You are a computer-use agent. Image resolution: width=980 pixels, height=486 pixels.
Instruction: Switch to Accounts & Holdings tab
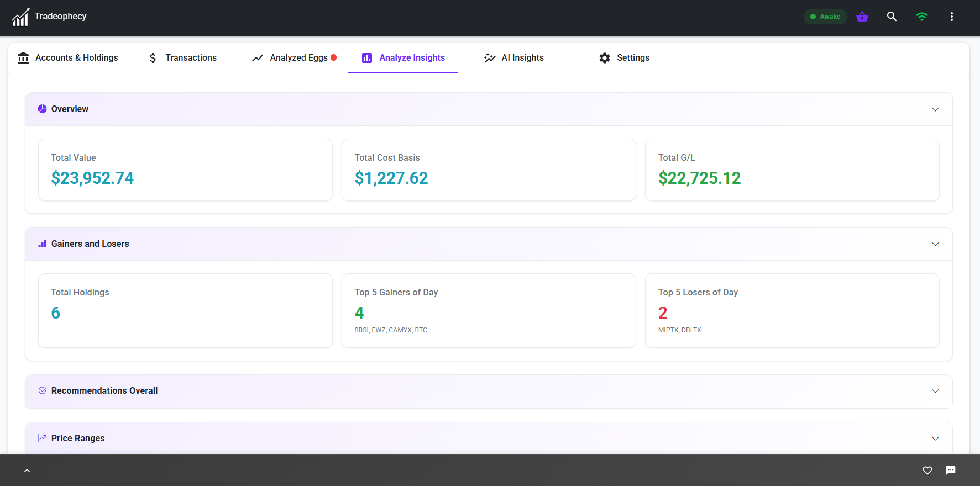pos(68,58)
